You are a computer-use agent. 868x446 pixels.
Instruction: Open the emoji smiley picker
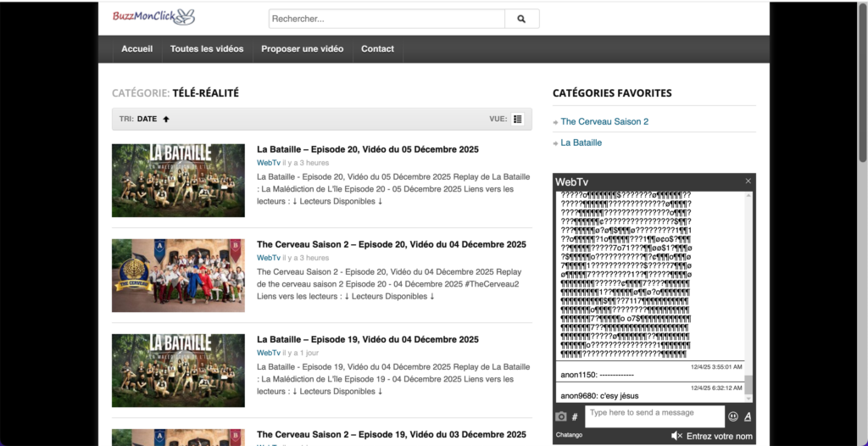[x=733, y=416]
